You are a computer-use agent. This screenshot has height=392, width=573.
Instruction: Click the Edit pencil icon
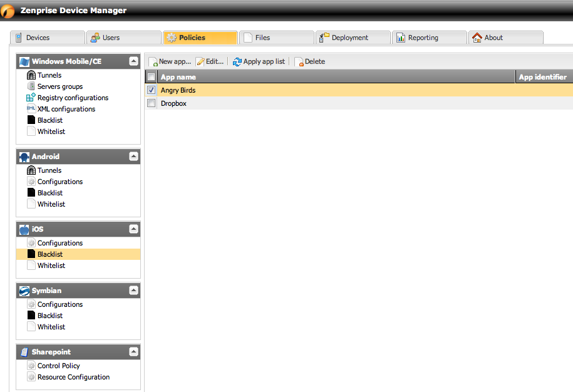200,61
